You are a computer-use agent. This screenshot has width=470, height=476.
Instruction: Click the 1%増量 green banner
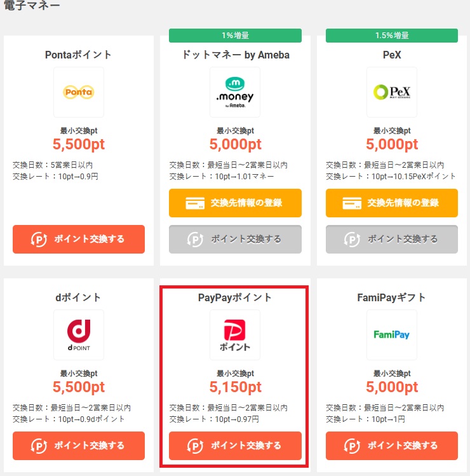pos(235,36)
